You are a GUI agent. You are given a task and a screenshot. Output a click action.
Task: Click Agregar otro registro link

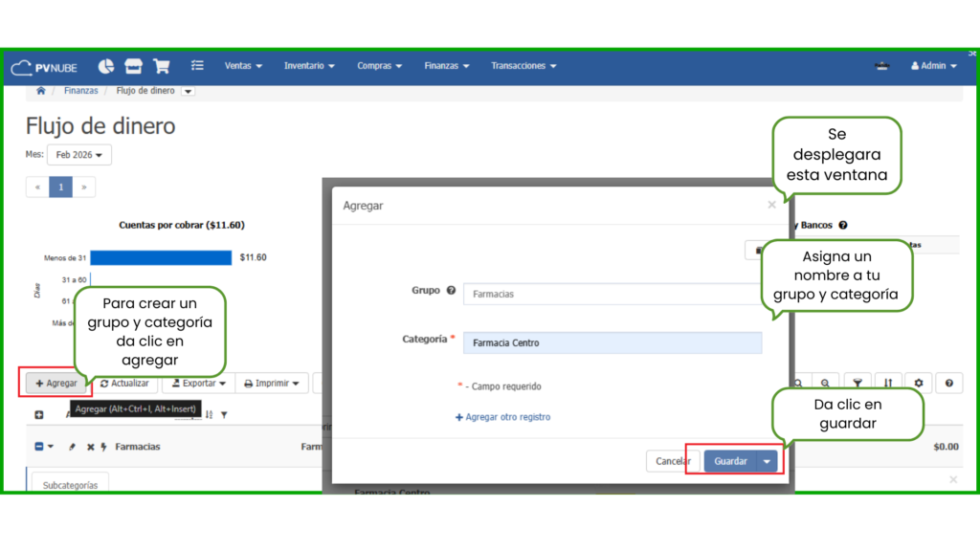502,417
